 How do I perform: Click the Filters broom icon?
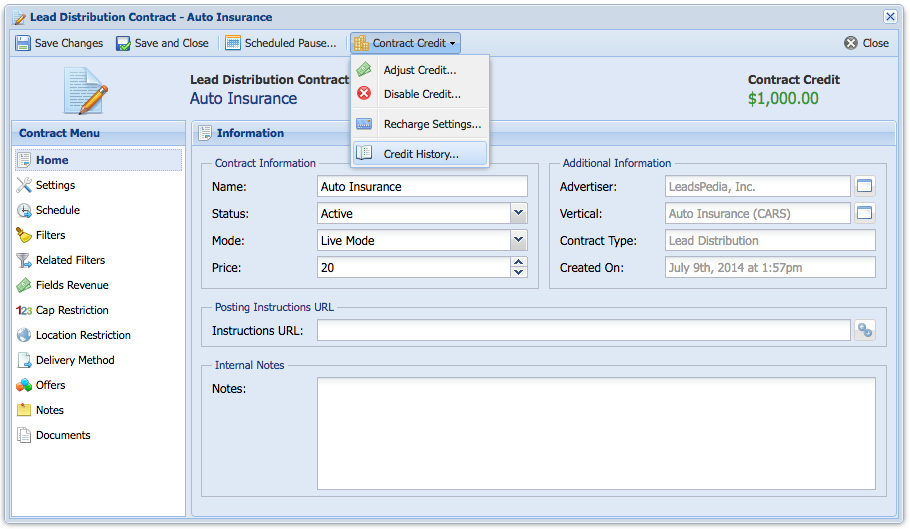(x=24, y=235)
